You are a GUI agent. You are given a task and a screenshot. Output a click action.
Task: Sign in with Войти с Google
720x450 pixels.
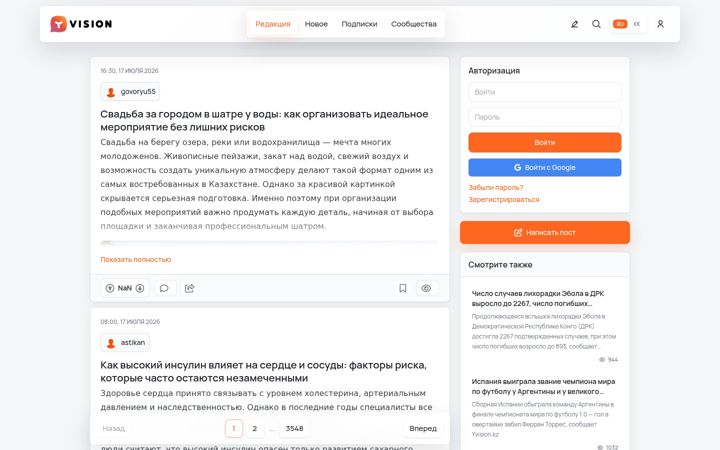pyautogui.click(x=545, y=168)
